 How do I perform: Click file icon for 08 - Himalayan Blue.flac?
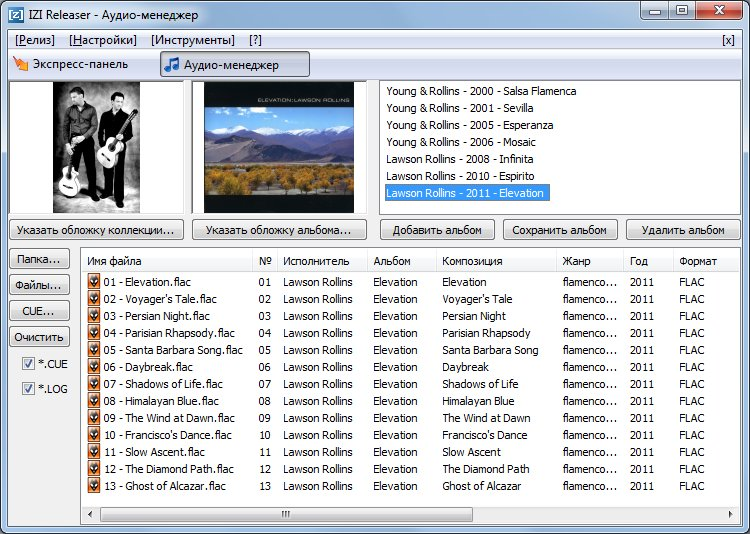(x=94, y=400)
